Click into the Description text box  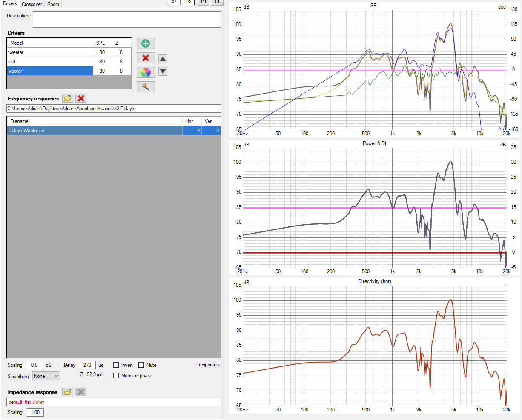click(x=127, y=20)
